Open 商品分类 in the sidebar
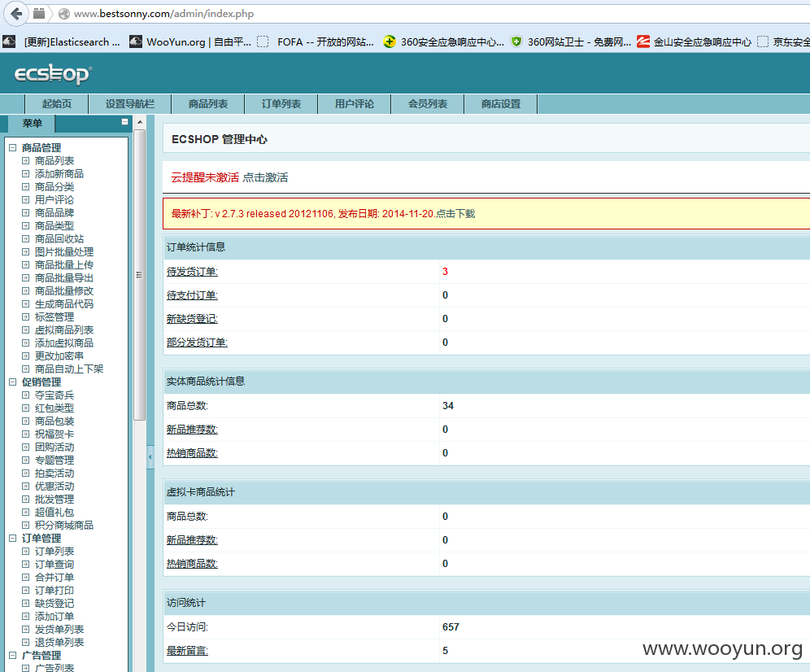 click(x=54, y=186)
